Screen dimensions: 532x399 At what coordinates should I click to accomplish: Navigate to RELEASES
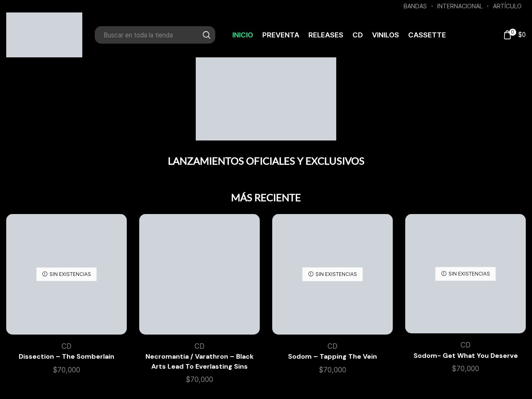tap(326, 35)
